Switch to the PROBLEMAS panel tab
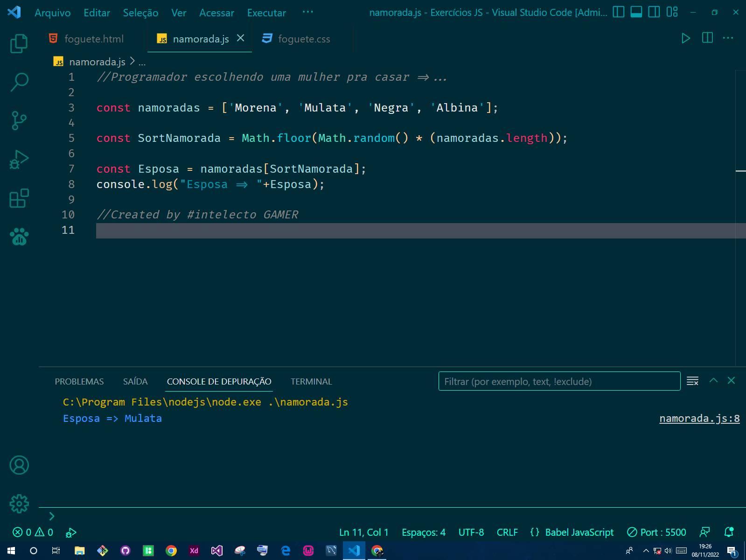The image size is (746, 560). (x=79, y=381)
